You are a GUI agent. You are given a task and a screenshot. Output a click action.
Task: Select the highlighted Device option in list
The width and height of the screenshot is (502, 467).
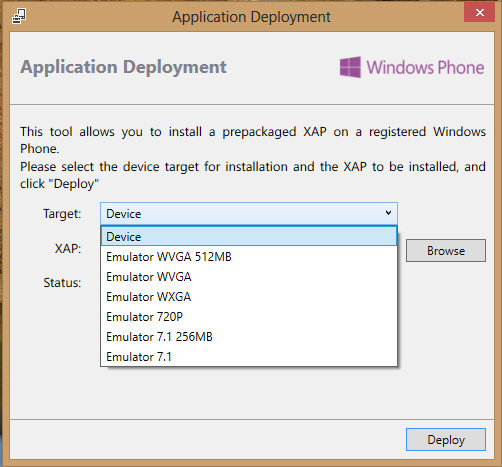(249, 236)
